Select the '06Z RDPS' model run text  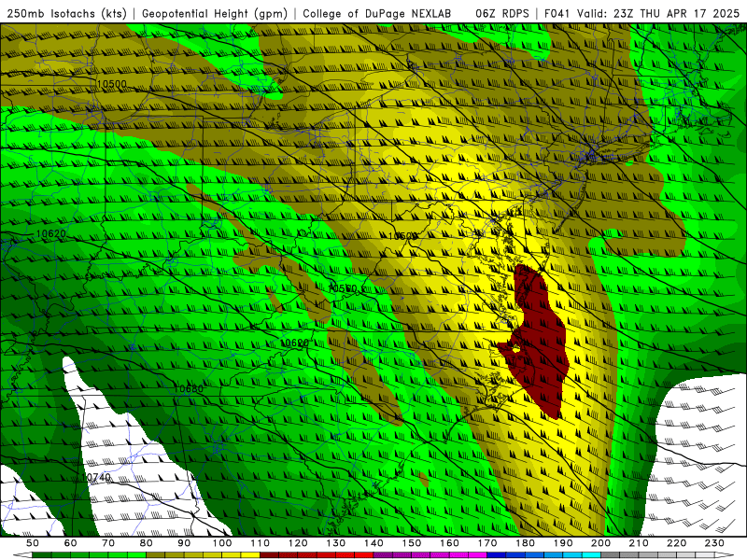(x=501, y=13)
